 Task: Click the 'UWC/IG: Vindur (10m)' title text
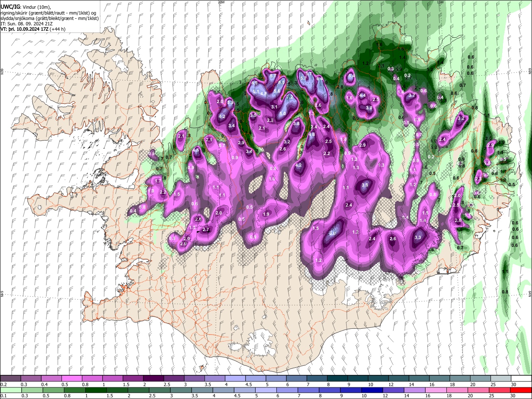tap(26, 6)
